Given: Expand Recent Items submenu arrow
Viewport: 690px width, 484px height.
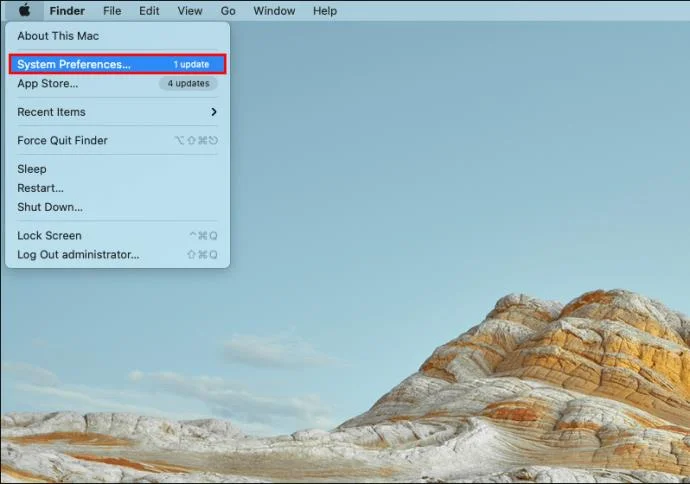Looking at the screenshot, I should coord(214,112).
